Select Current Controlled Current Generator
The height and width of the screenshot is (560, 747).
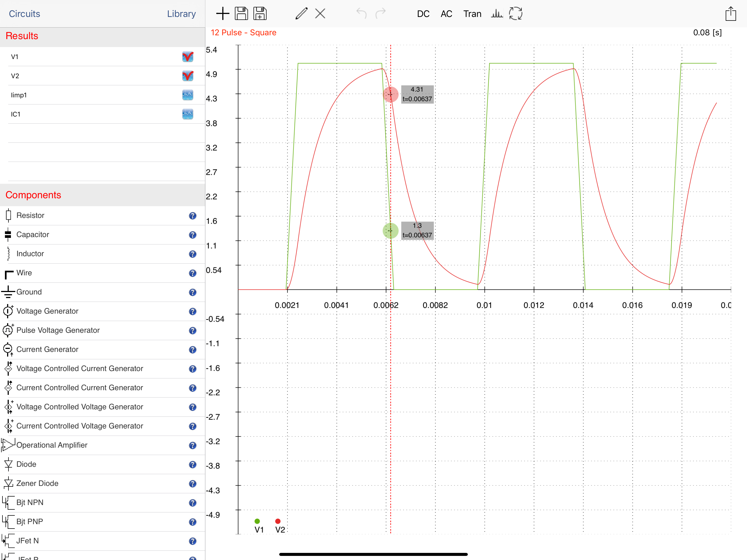[x=102, y=388]
